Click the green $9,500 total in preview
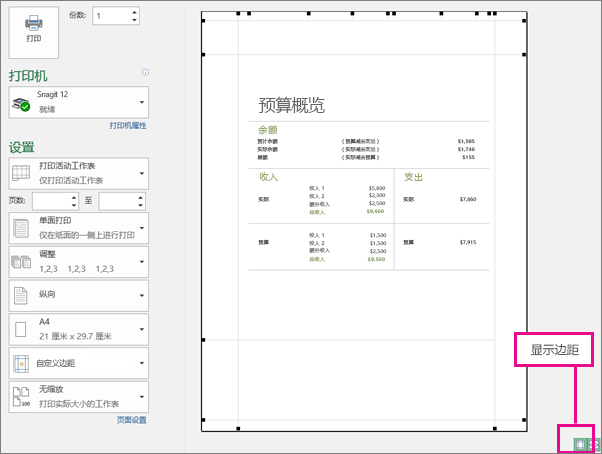 click(376, 259)
